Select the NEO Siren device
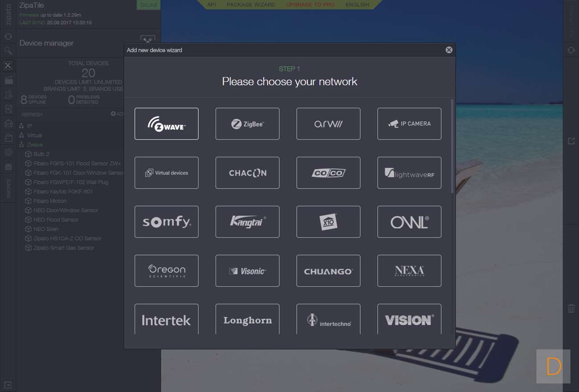 tap(42, 229)
